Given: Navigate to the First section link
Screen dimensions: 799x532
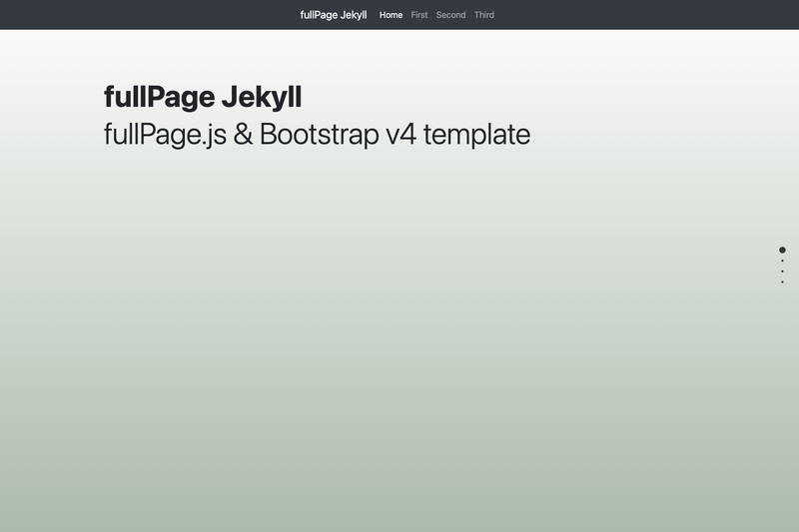Looking at the screenshot, I should [419, 15].
